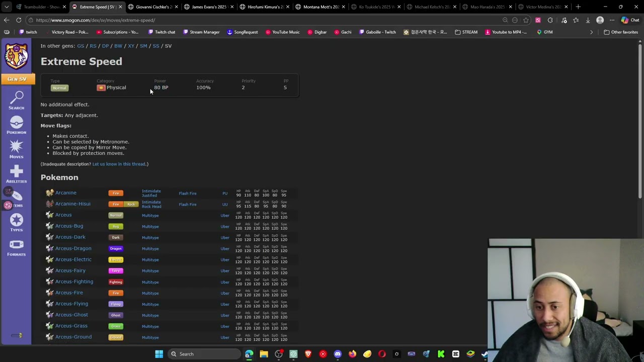Switch to Ko Tsukide's 2025 tab
The width and height of the screenshot is (644, 362).
tap(376, 7)
